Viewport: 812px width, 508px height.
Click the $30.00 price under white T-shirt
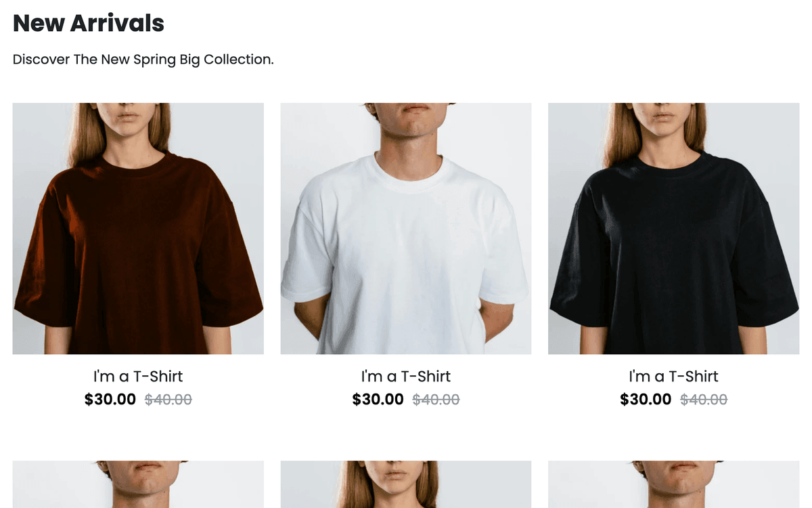[x=378, y=400]
